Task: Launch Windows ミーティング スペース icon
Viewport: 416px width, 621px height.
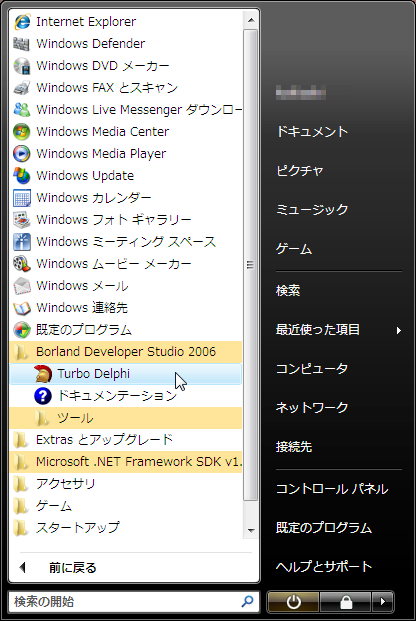Action: click(x=21, y=242)
